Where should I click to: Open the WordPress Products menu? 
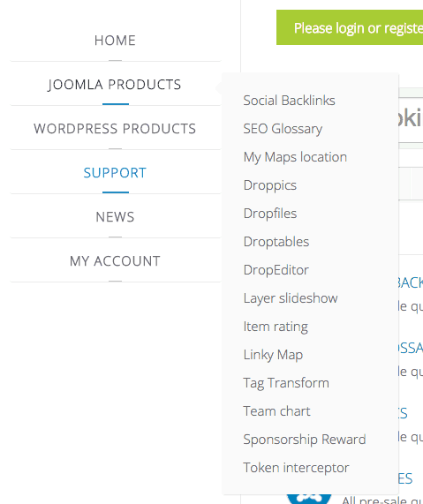(x=115, y=129)
